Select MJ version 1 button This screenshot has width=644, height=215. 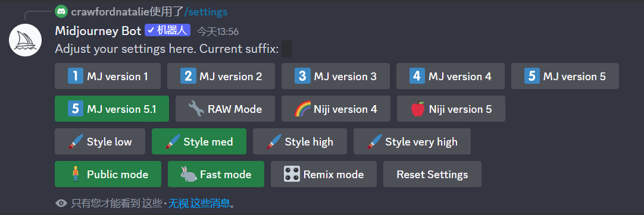(108, 76)
